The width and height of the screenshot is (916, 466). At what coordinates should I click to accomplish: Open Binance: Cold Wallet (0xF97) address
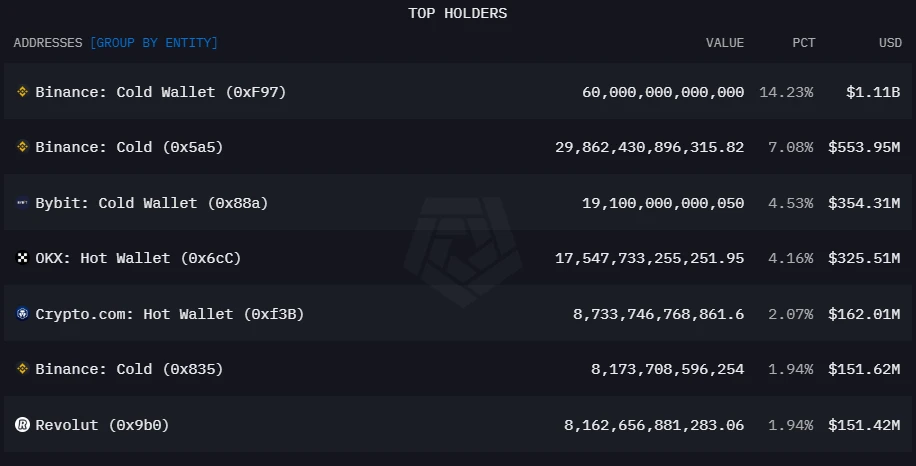click(160, 92)
